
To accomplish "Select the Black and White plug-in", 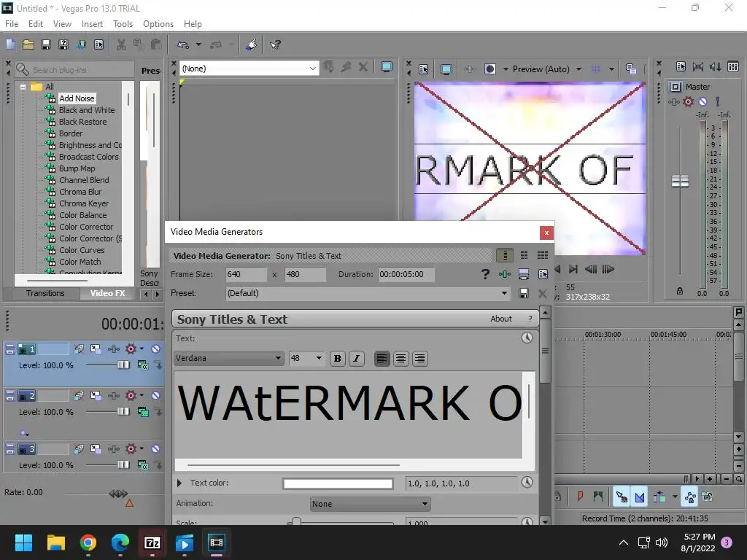I will click(x=87, y=110).
